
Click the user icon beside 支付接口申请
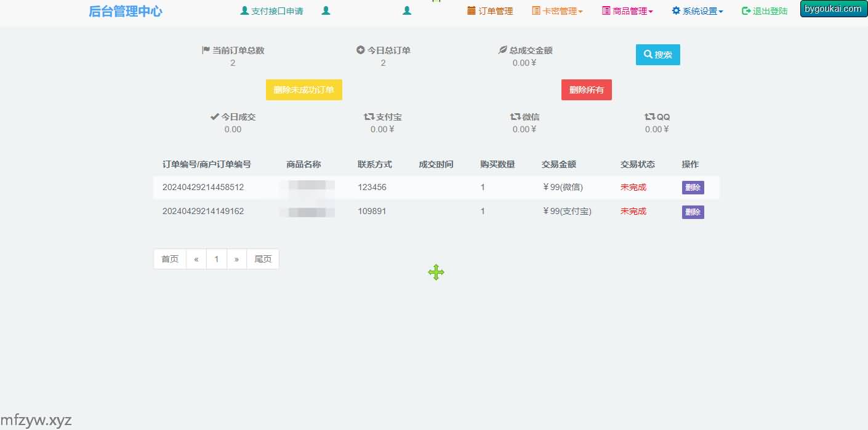tap(244, 11)
